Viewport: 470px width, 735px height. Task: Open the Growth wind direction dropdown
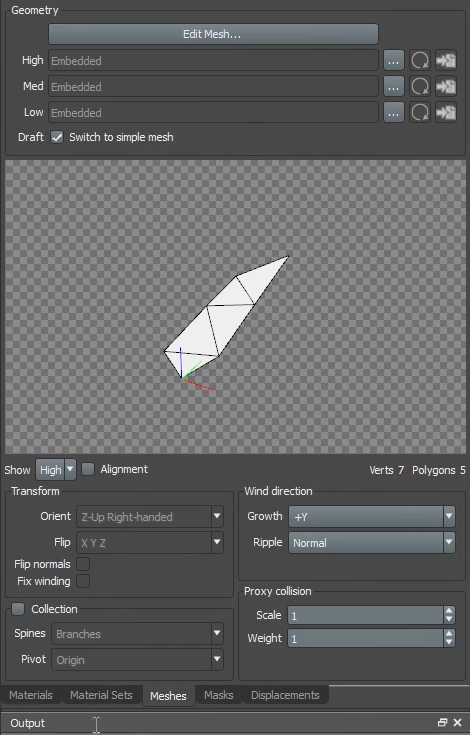click(x=372, y=517)
